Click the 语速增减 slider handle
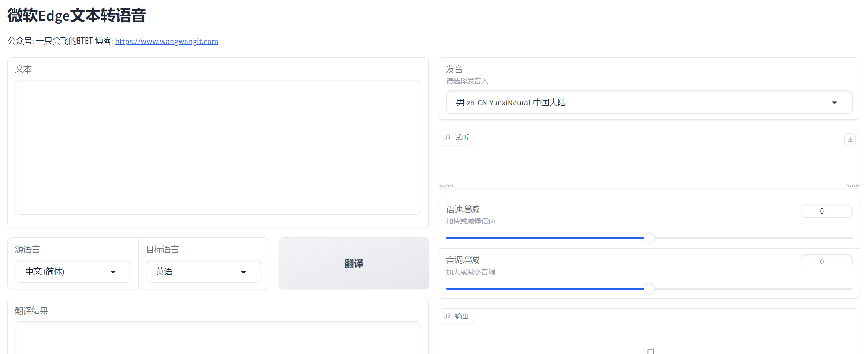Image resolution: width=868 pixels, height=354 pixels. [x=649, y=238]
